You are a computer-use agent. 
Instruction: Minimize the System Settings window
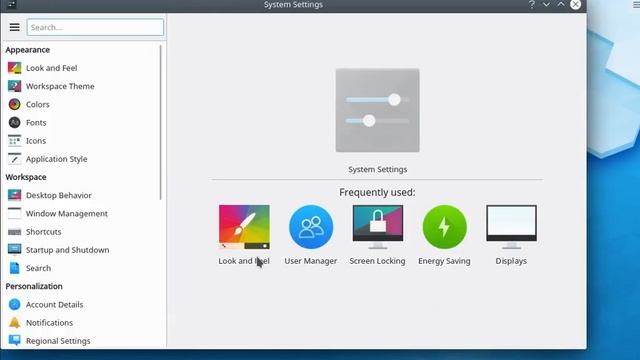coord(546,4)
